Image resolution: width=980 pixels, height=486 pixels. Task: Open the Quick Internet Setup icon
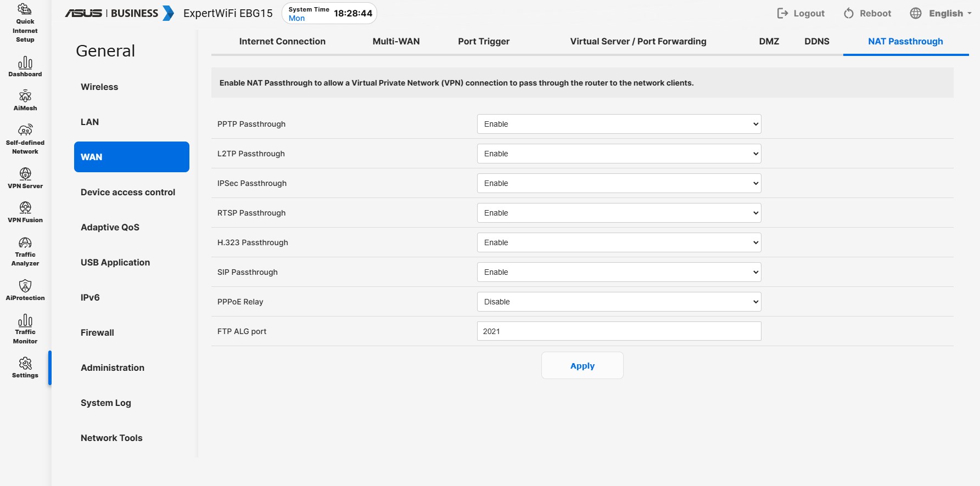[x=25, y=9]
